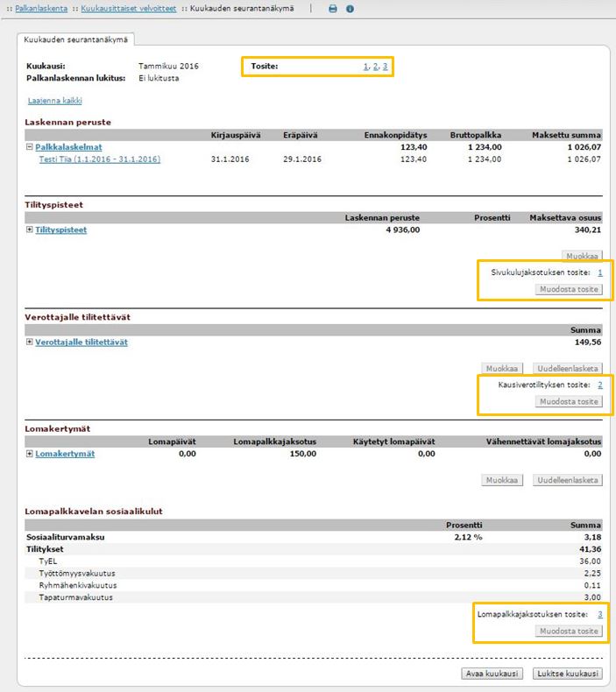Click Muokkaa button under Lomakertymät

pyautogui.click(x=502, y=480)
